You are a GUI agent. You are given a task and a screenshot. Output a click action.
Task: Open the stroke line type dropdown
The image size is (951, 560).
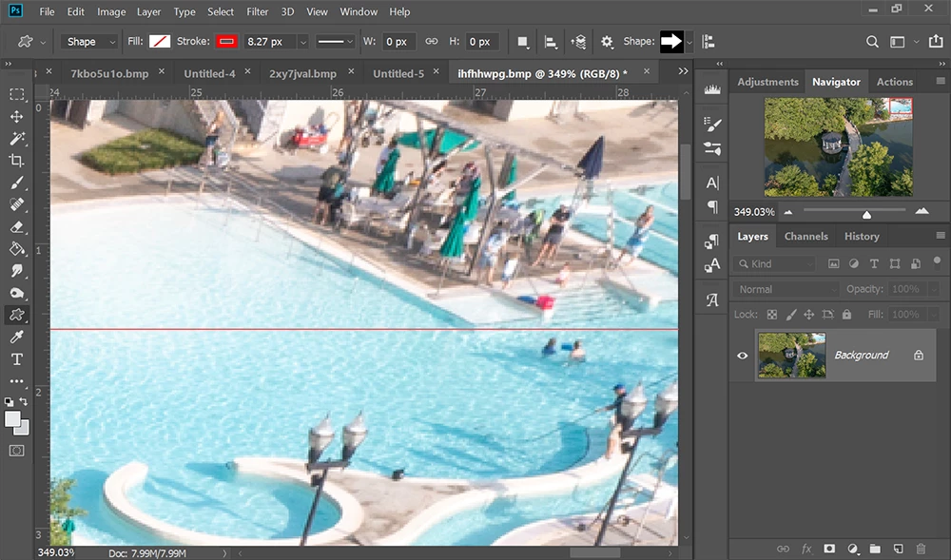(x=335, y=41)
